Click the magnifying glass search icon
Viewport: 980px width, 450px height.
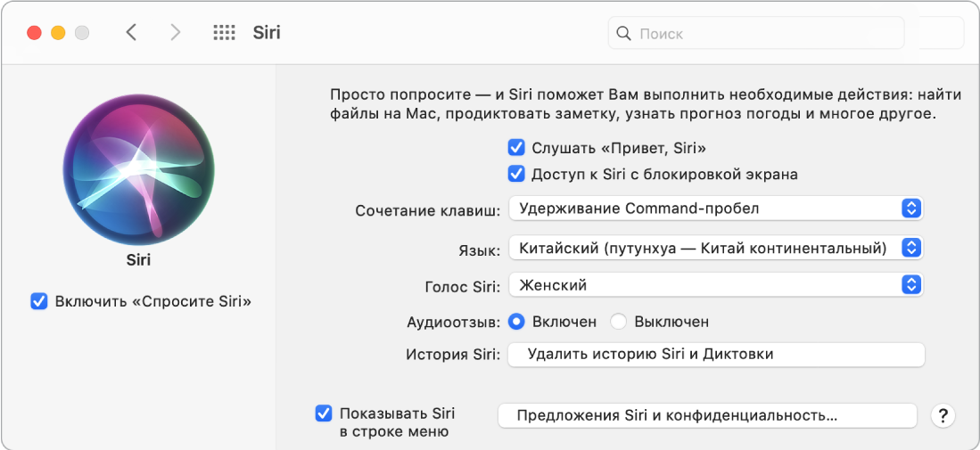pos(624,34)
